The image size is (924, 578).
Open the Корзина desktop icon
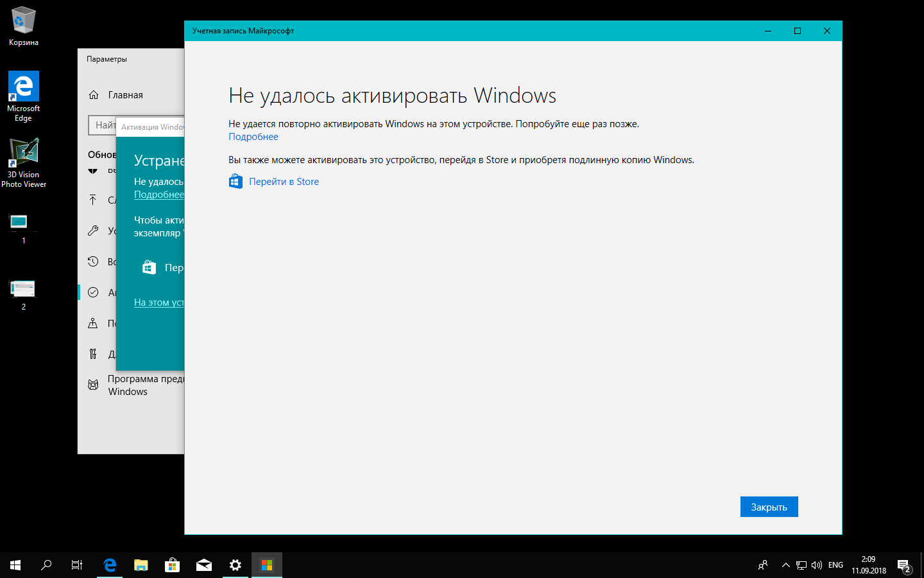coord(24,26)
